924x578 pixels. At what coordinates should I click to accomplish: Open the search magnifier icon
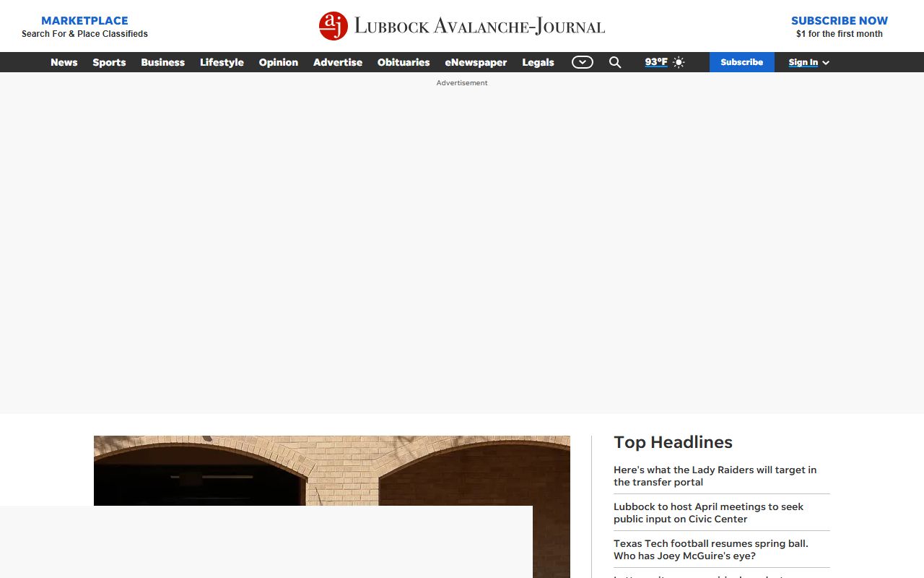tap(615, 62)
